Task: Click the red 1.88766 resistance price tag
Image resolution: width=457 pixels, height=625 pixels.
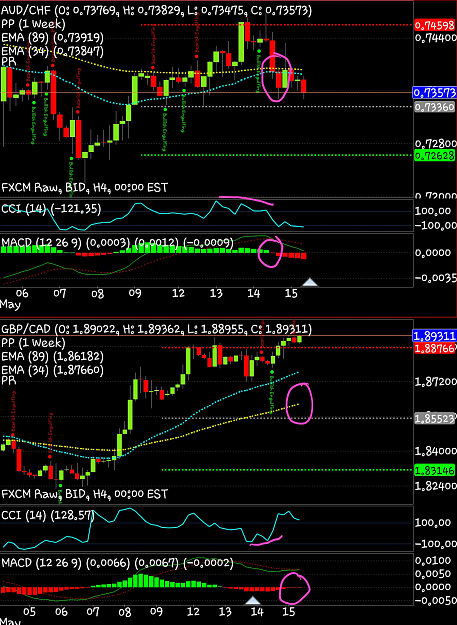Action: [435, 348]
